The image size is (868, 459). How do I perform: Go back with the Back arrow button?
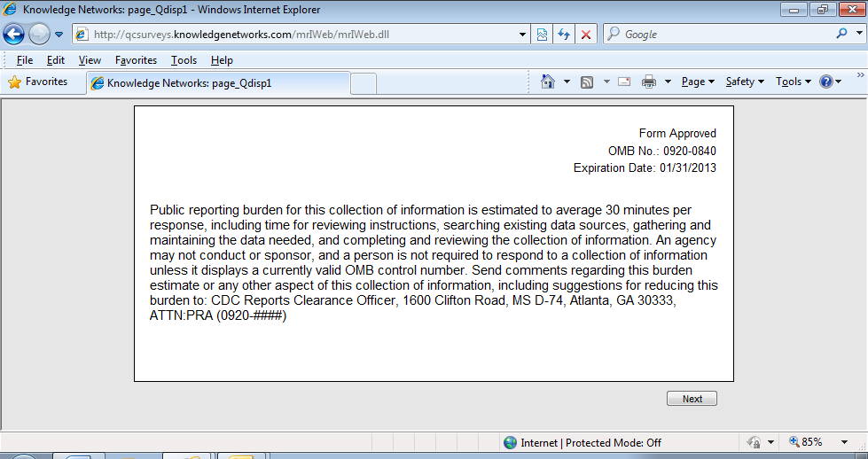point(13,35)
